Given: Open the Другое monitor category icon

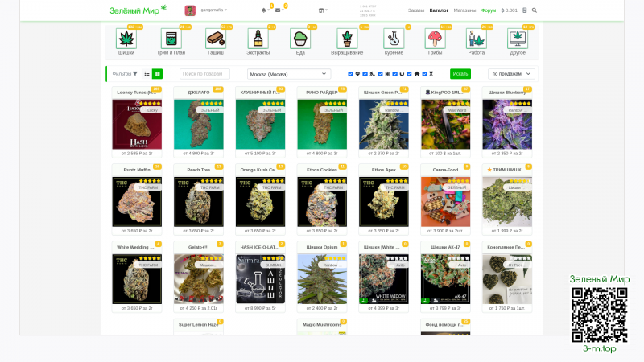Looking at the screenshot, I should 517,39.
